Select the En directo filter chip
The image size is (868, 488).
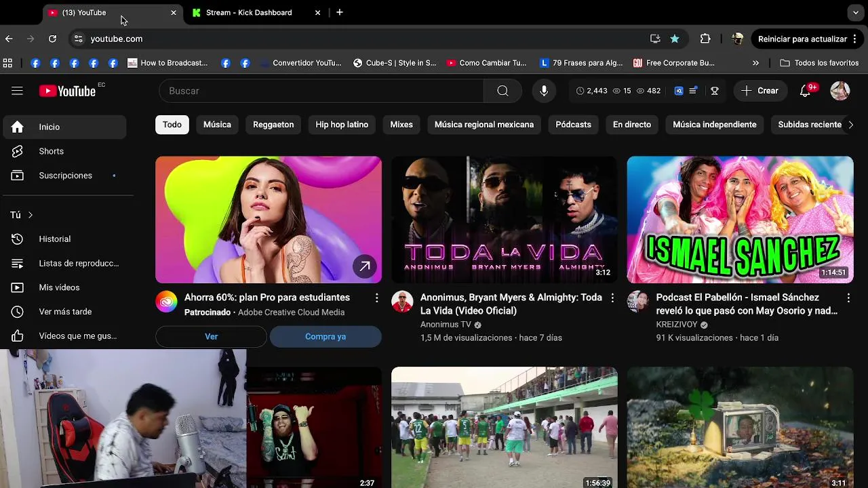point(632,125)
